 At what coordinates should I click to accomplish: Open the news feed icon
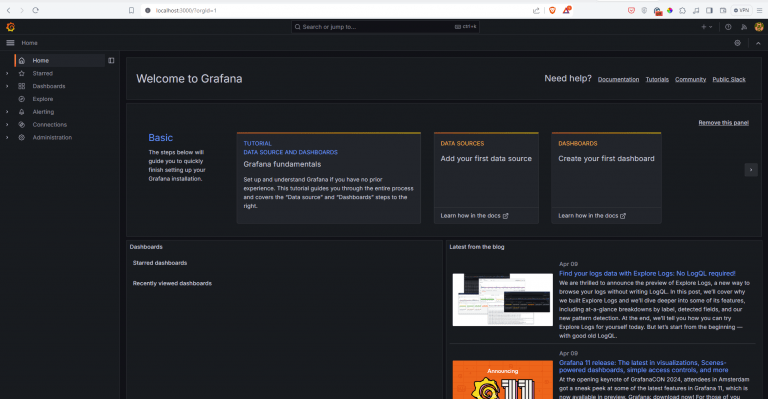744,27
